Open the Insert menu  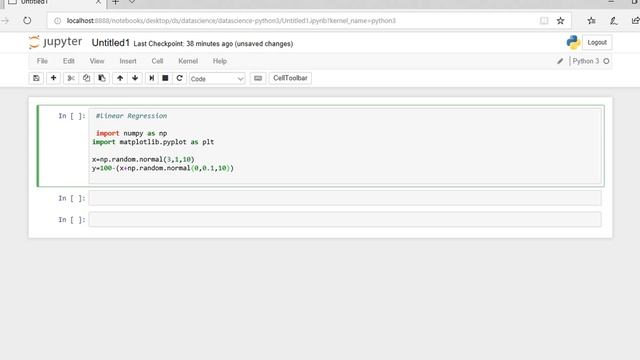pos(128,61)
